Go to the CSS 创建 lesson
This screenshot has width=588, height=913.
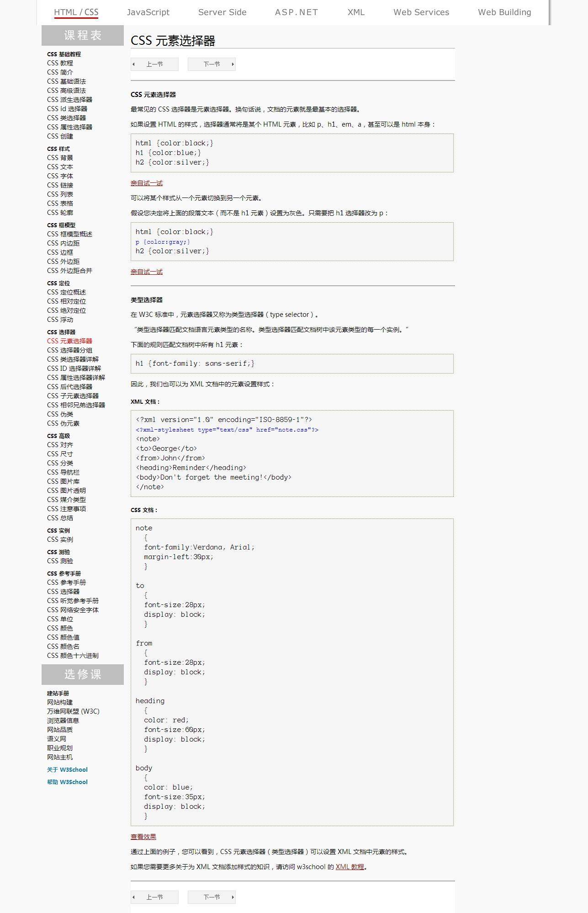(60, 136)
